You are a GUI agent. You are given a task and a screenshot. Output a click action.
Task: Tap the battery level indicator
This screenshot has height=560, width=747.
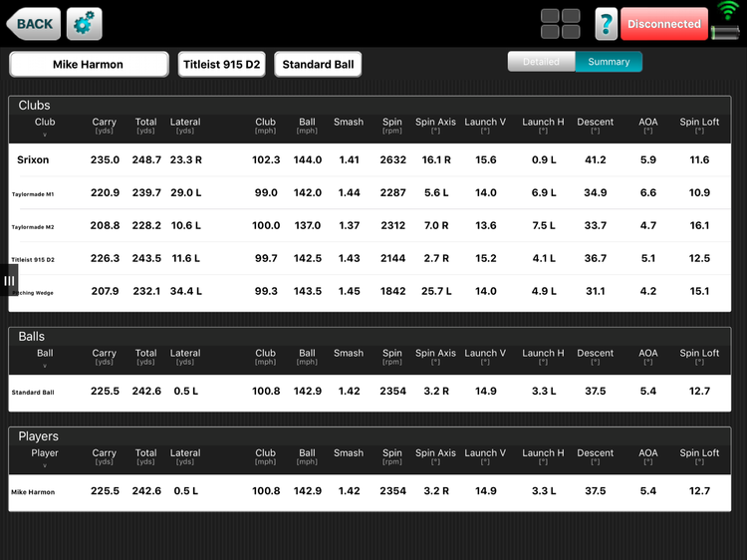pyautogui.click(x=728, y=33)
